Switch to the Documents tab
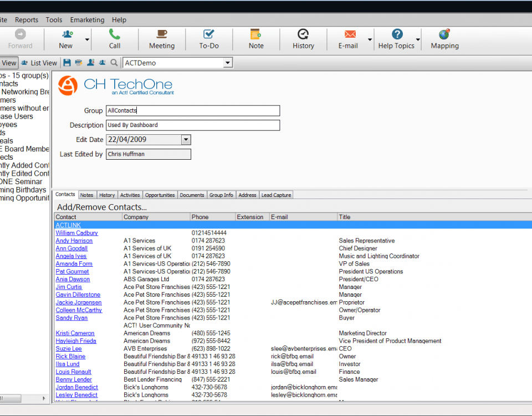Screen dimensions: 532x416 192,195
